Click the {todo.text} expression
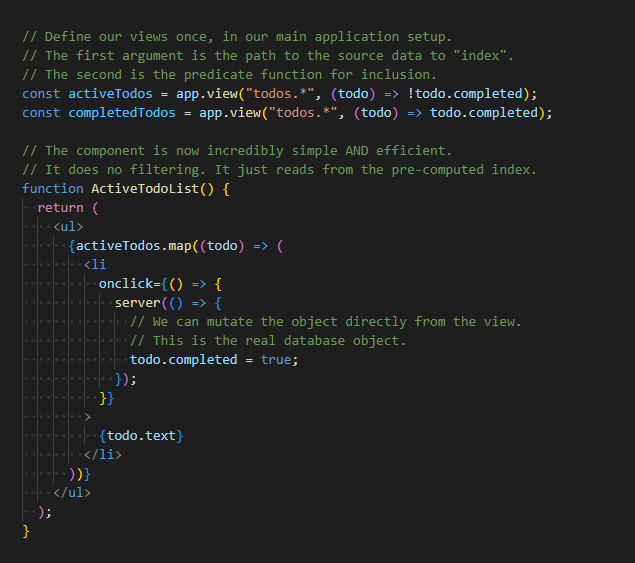 coord(141,435)
